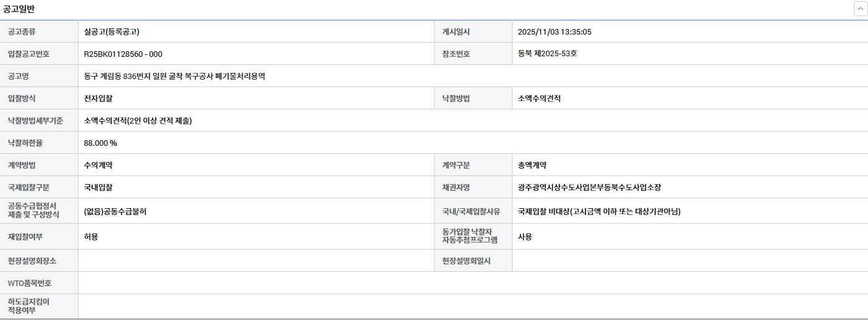The image size is (868, 320).
Task: Click the 소액수의견적(2인 이상 견적 제출) text
Action: coord(138,120)
